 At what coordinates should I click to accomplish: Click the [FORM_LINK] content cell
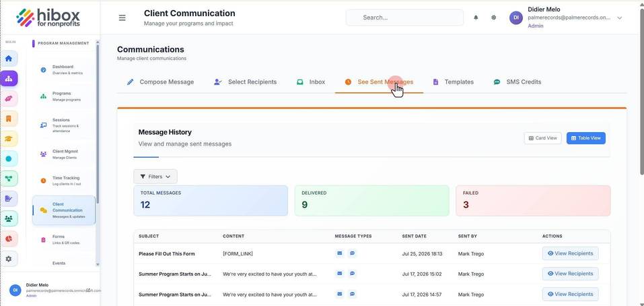(238, 254)
